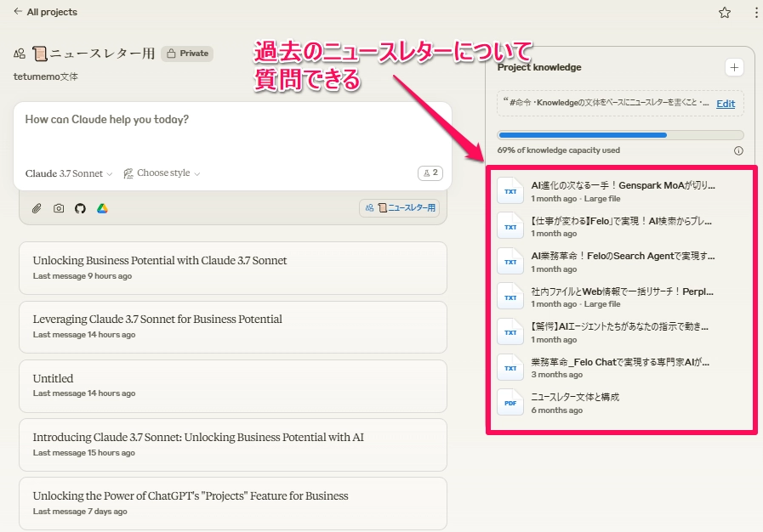Open PDF 'ニュースレター文体と構成'
This screenshot has height=532, width=763.
coord(619,403)
